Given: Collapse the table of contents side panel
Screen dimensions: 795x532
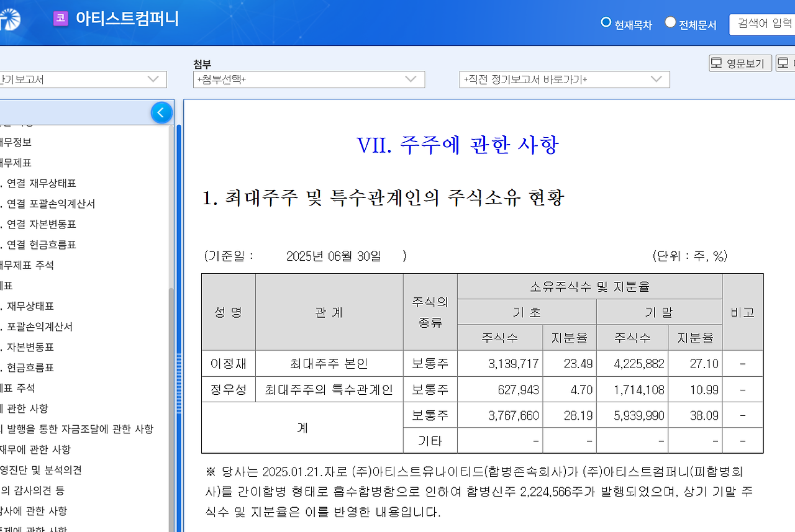Looking at the screenshot, I should click(161, 112).
